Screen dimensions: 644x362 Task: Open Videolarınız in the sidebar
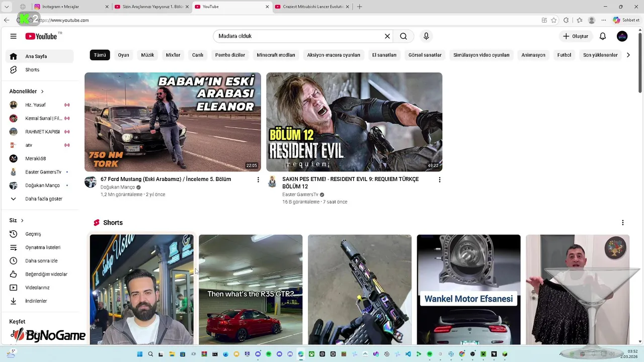[40, 288]
